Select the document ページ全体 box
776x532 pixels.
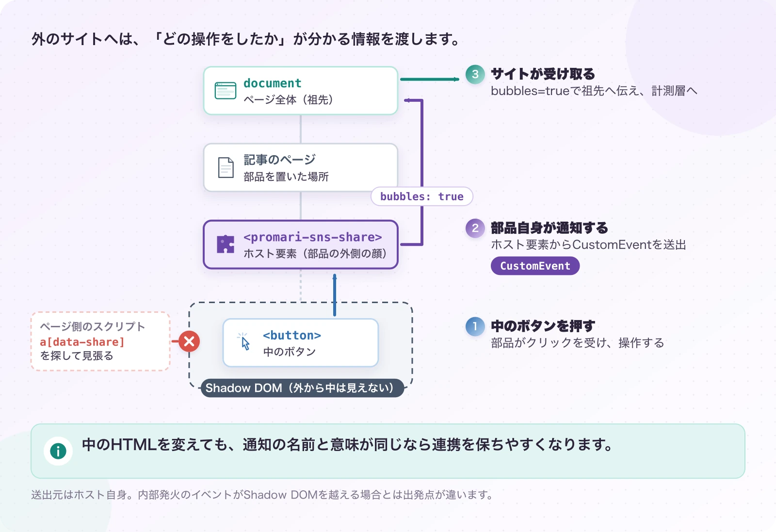(x=301, y=91)
